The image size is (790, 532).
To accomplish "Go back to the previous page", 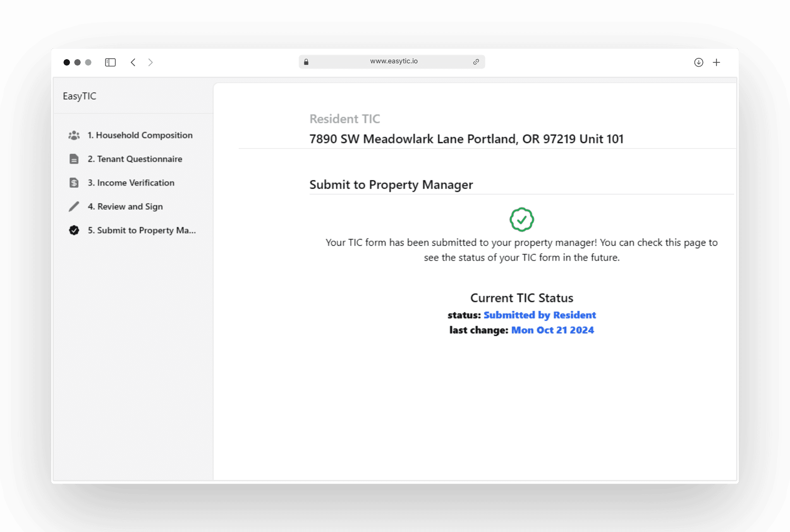I will 133,62.
